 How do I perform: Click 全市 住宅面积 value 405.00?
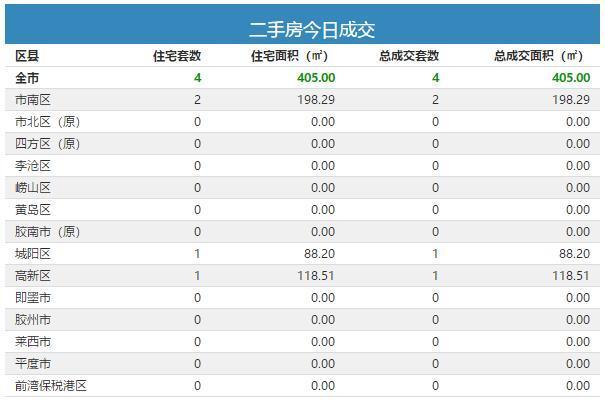(x=316, y=78)
